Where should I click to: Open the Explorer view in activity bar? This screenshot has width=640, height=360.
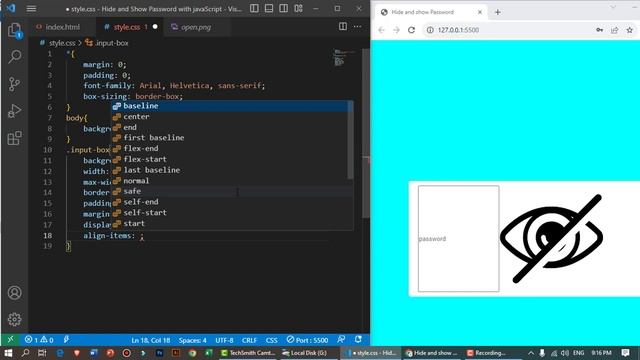coord(15,30)
